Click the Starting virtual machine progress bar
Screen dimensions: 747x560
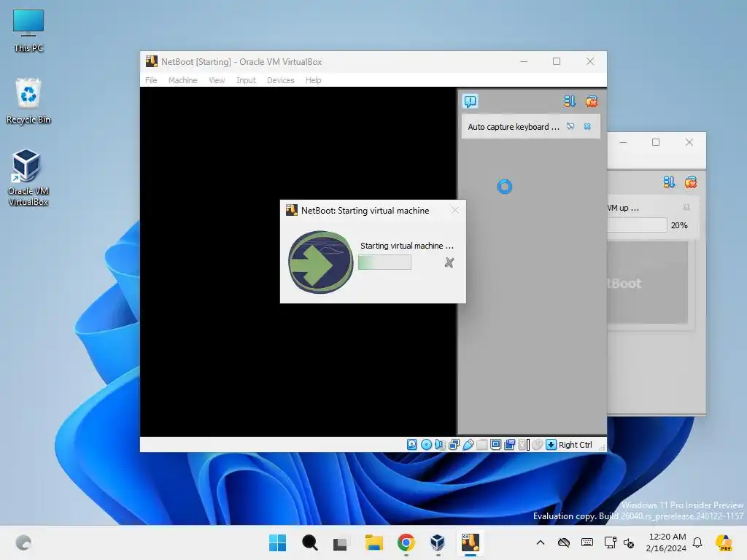pos(384,262)
